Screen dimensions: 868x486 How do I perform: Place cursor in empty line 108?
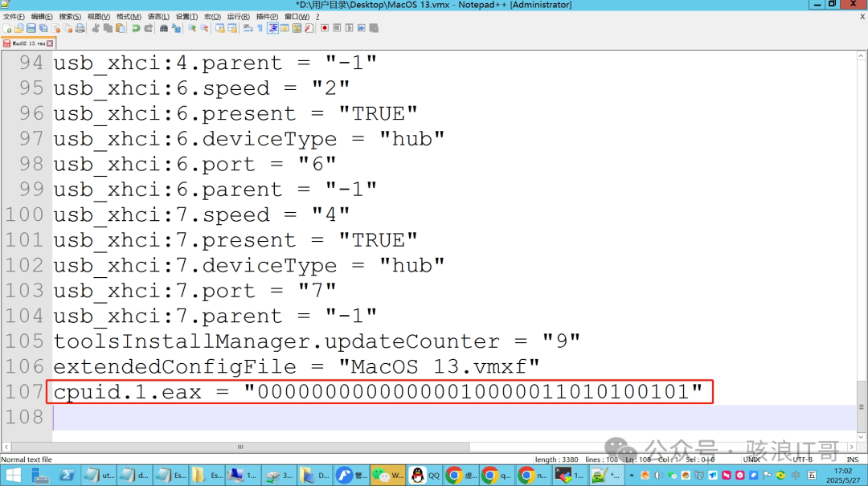tap(454, 418)
